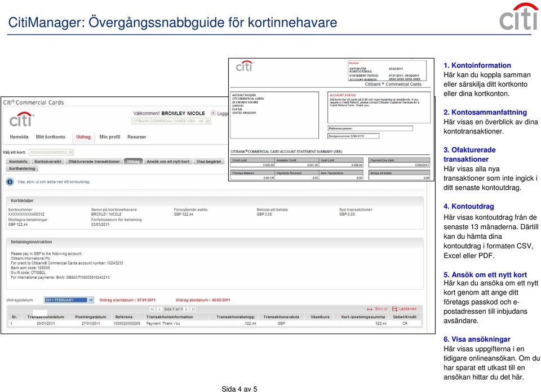Image resolution: width=541 pixels, height=392 pixels.
Task: Switch to the Kontoöversikt tab
Action: [x=47, y=161]
